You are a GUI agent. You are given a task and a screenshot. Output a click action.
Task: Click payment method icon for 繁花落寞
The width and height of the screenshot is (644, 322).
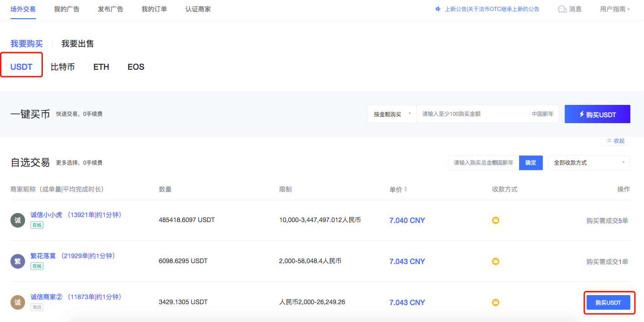click(495, 261)
